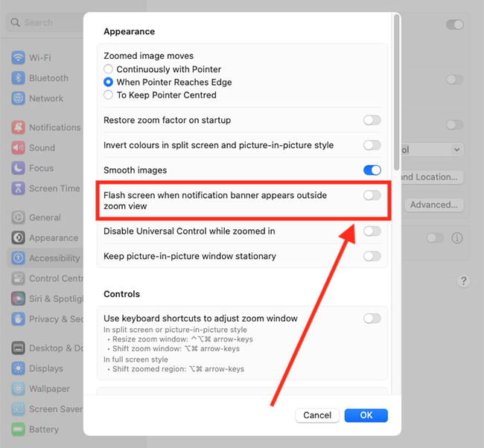The width and height of the screenshot is (484, 448).
Task: Open Control Centre icon
Action: point(18,278)
